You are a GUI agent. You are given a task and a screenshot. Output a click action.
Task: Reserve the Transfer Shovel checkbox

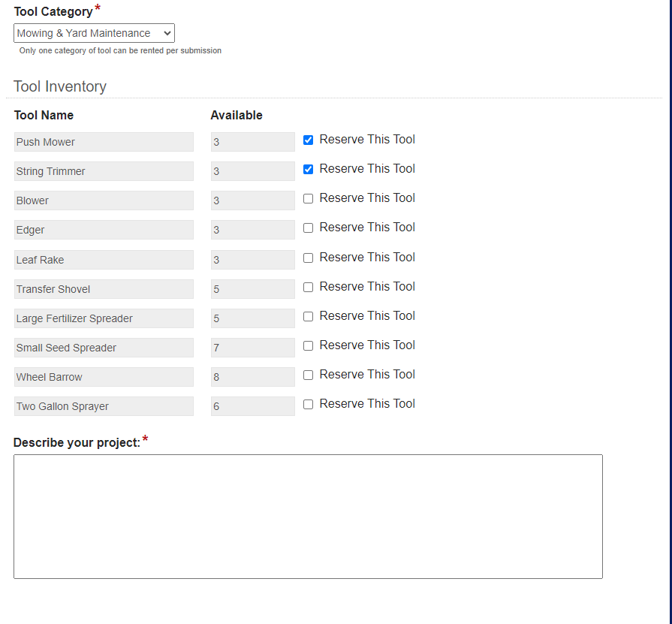point(308,287)
